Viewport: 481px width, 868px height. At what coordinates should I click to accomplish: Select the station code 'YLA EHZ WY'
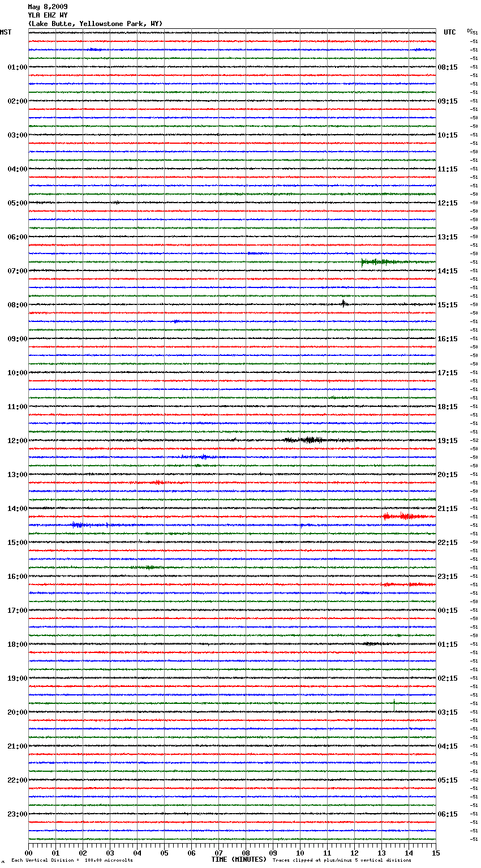48,15
